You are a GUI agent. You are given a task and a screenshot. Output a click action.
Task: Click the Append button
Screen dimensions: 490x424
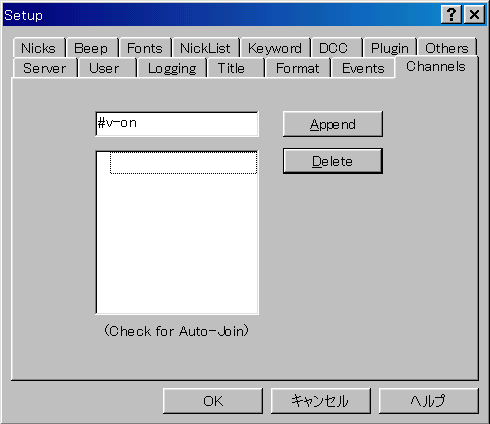tap(333, 124)
